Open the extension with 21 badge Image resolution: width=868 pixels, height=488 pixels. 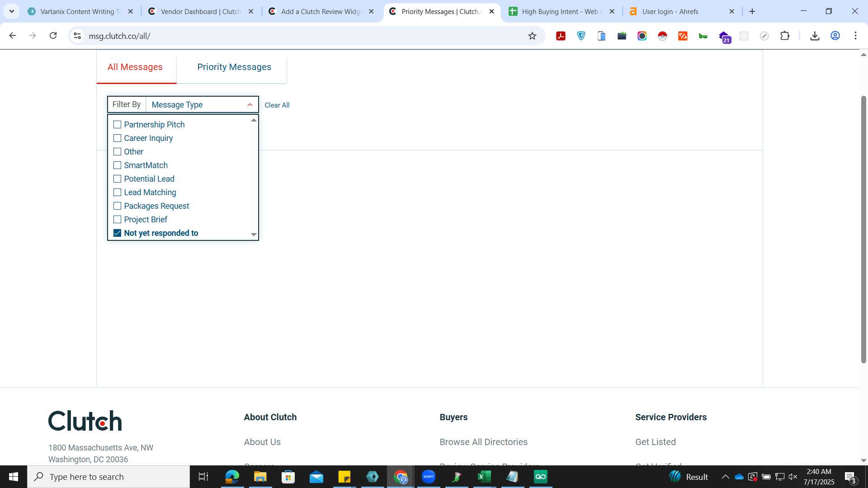tap(724, 37)
